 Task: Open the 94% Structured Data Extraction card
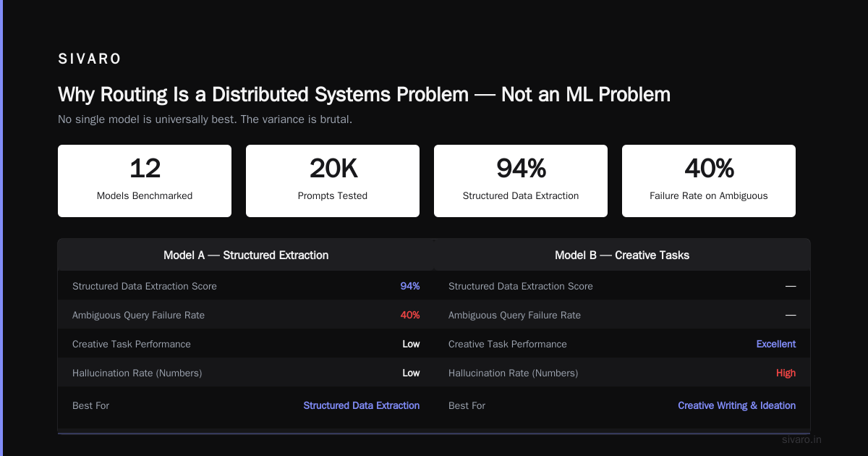click(x=521, y=181)
